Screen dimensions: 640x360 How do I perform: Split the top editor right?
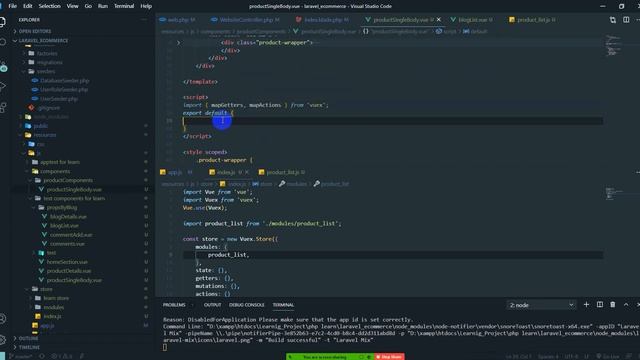pyautogui.click(x=626, y=20)
